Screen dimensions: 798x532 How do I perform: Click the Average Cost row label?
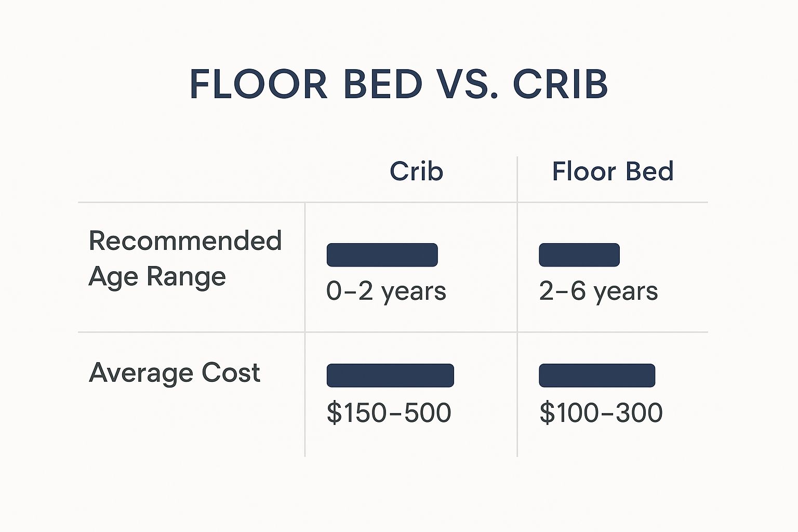[x=174, y=373]
